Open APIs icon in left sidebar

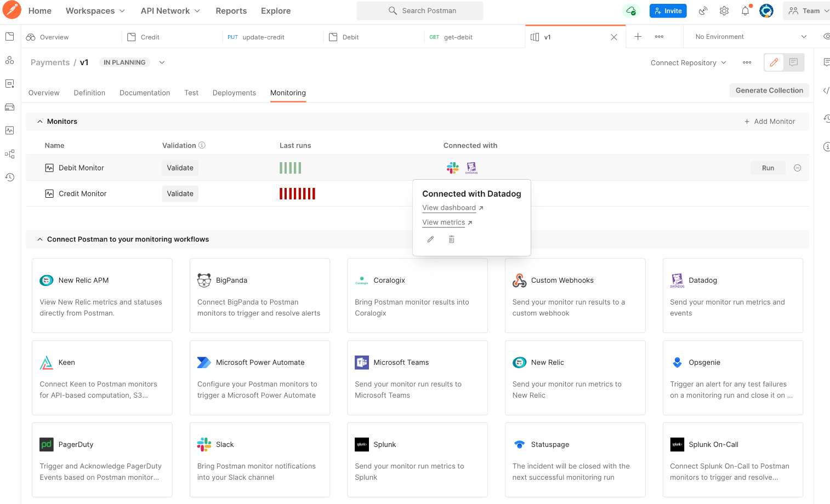click(x=9, y=60)
